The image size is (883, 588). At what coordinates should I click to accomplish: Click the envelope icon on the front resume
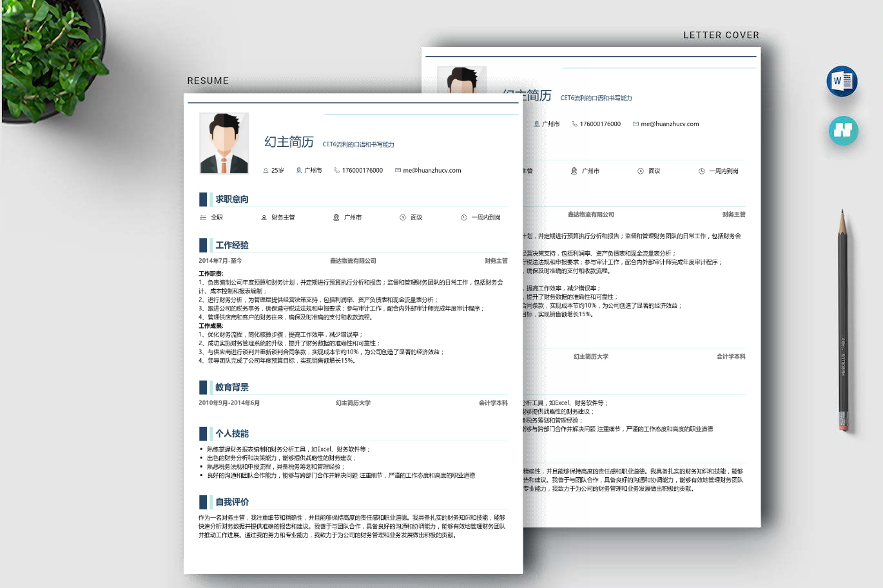(x=398, y=171)
